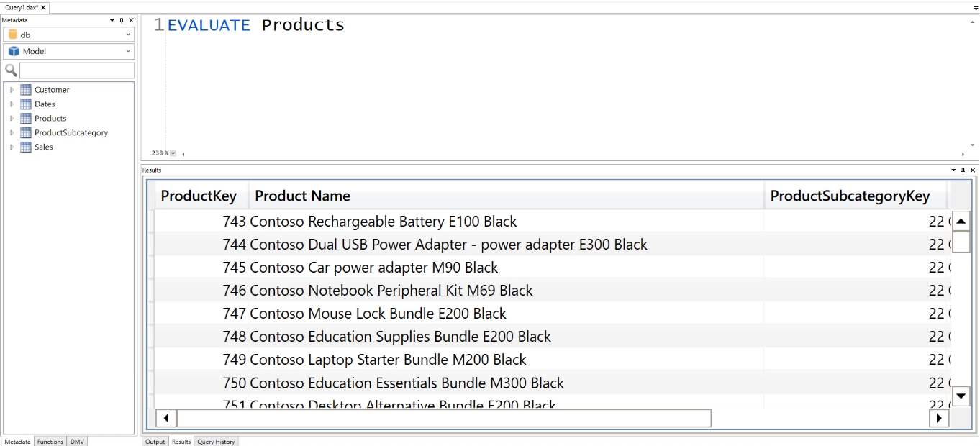Click the Customer table icon
This screenshot has height=446, width=980.
click(x=26, y=90)
